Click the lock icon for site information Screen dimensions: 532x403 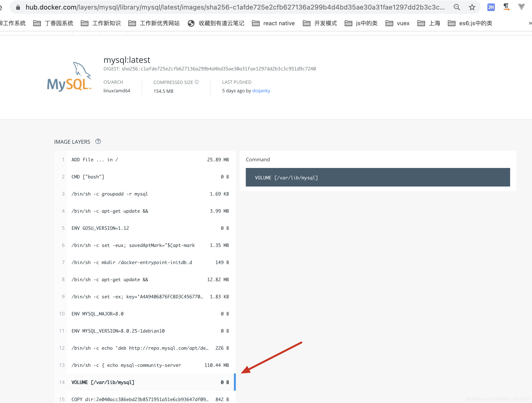18,7
